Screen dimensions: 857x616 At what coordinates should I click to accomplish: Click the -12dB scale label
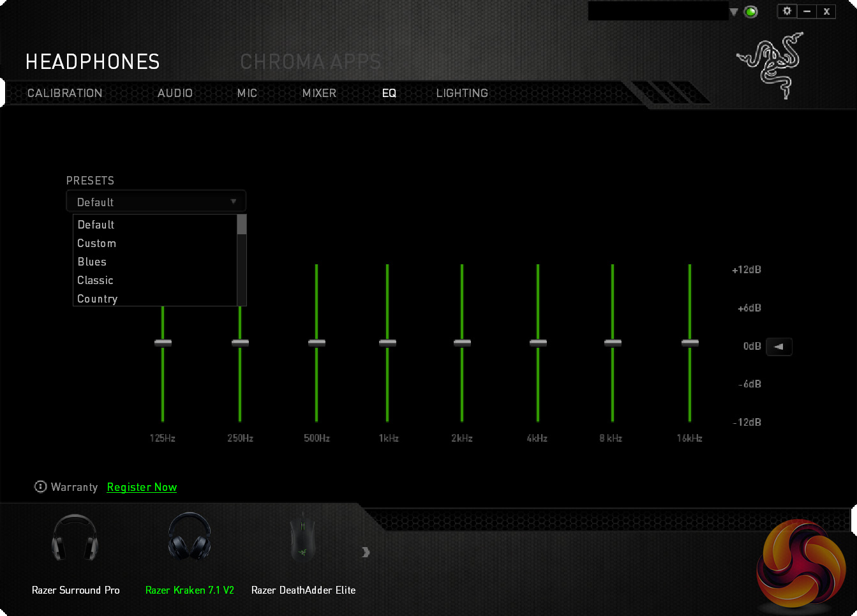coord(747,422)
